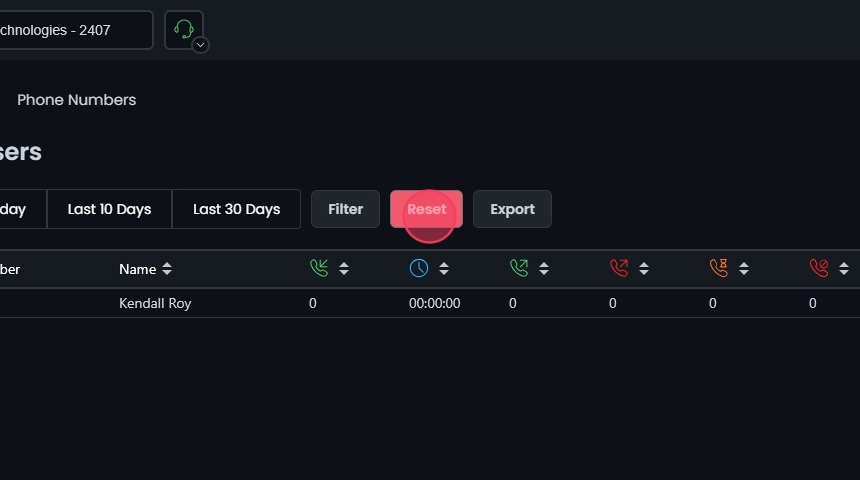
Task: Toggle sort arrows beside orange hourglass icon
Action: point(744,269)
